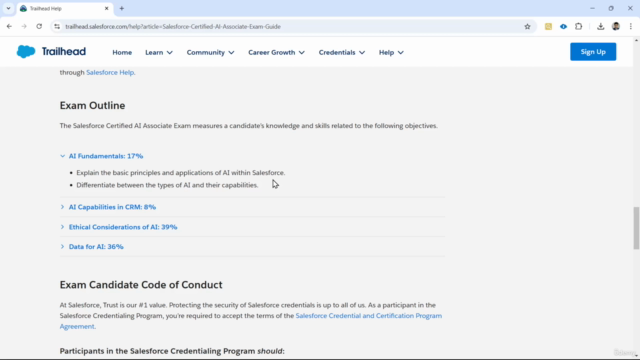Follow the Salesforce Help link
This screenshot has height=360, width=640.
[110, 72]
